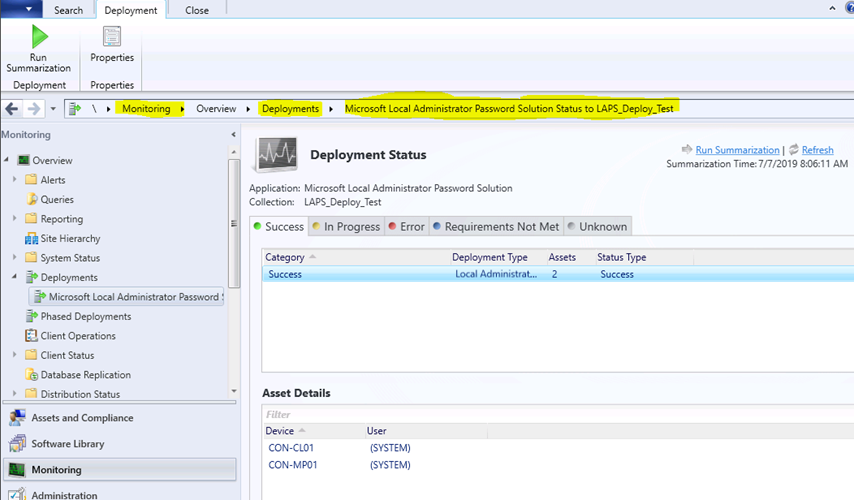
Task: Click the Refresh link
Action: pyautogui.click(x=817, y=150)
